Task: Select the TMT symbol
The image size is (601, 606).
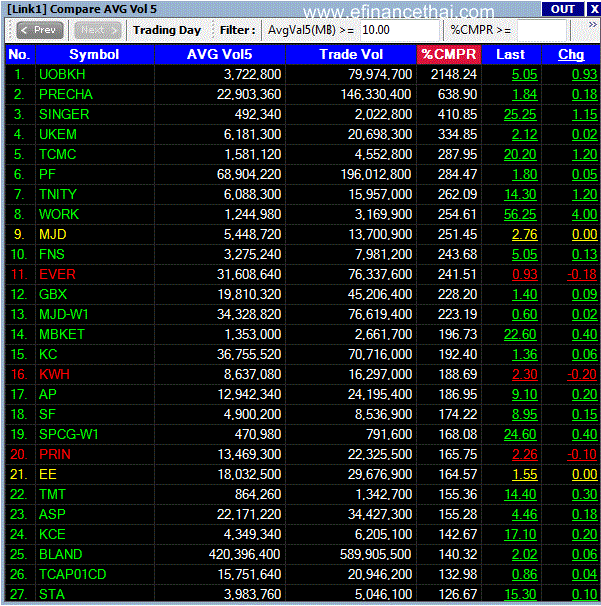Action: coord(53,495)
